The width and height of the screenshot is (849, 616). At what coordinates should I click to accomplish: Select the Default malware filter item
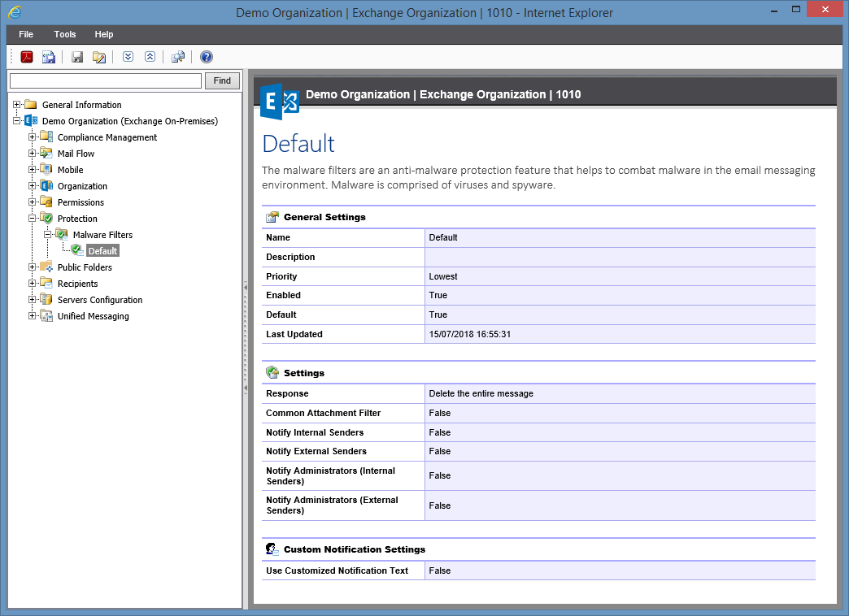pos(103,250)
